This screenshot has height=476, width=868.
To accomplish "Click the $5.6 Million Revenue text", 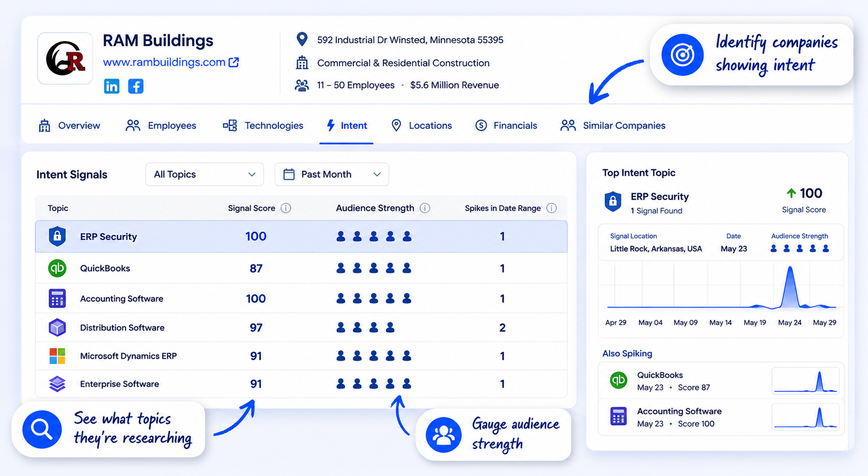I will tap(454, 85).
